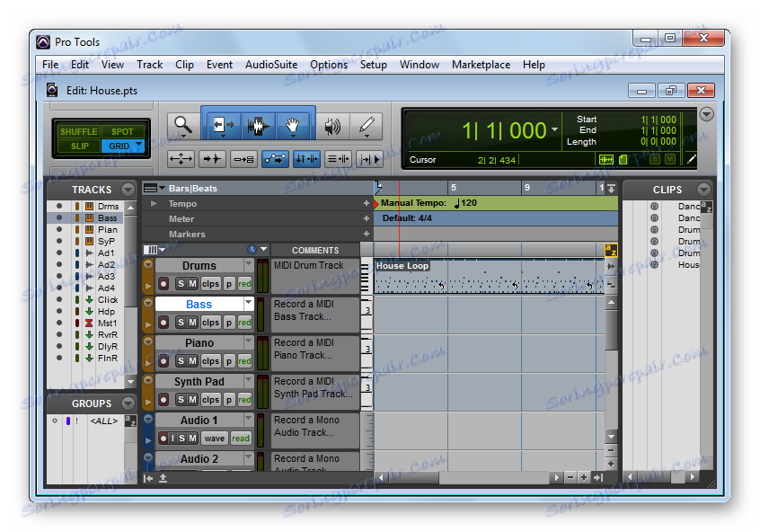Click the green grid display icon in counter

click(605, 159)
